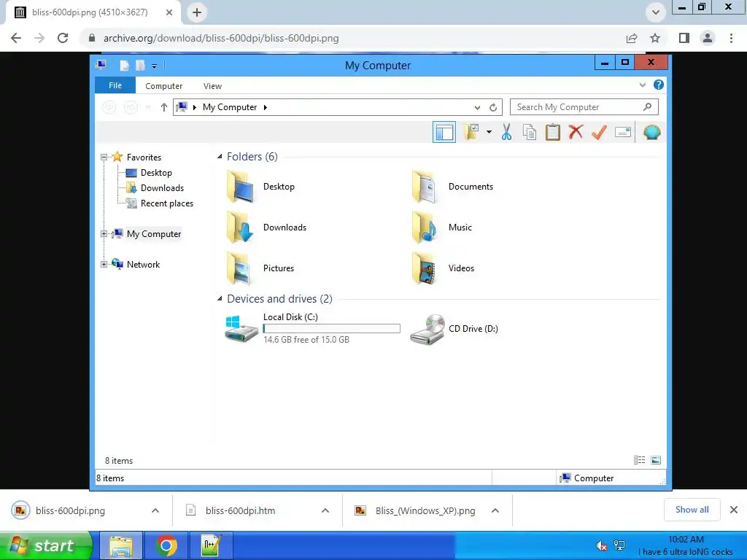Click the Local Disk (C:) usage bar
The image size is (747, 560).
pos(332,329)
